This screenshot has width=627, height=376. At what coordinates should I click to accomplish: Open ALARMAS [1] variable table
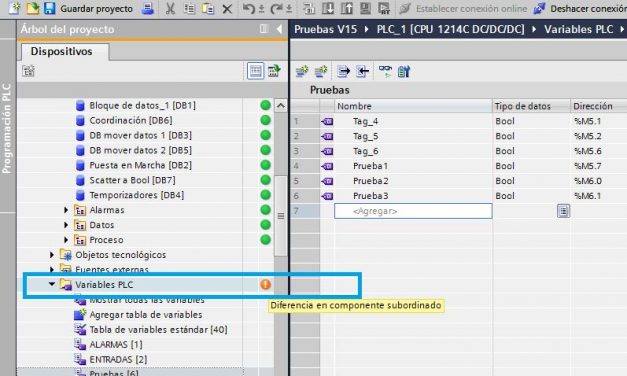click(x=116, y=344)
